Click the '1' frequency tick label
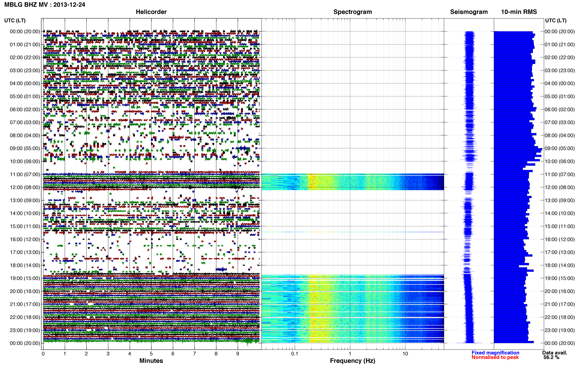The image size is (588, 368). [x=350, y=354]
